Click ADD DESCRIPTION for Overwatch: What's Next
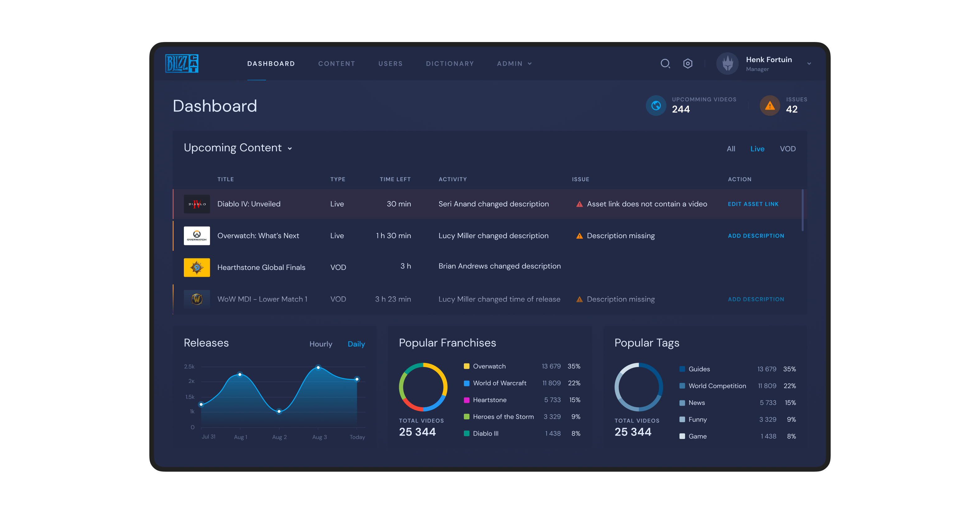 coord(756,236)
